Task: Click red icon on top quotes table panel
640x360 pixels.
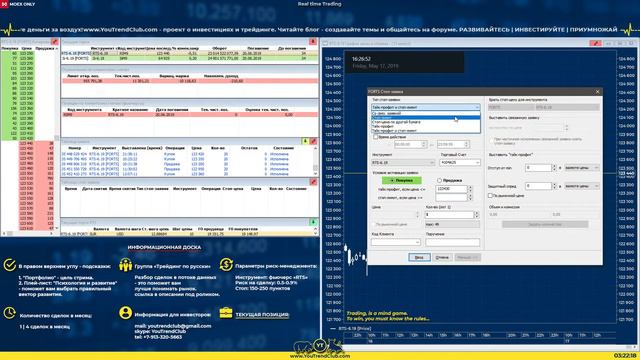Action: tap(313, 42)
